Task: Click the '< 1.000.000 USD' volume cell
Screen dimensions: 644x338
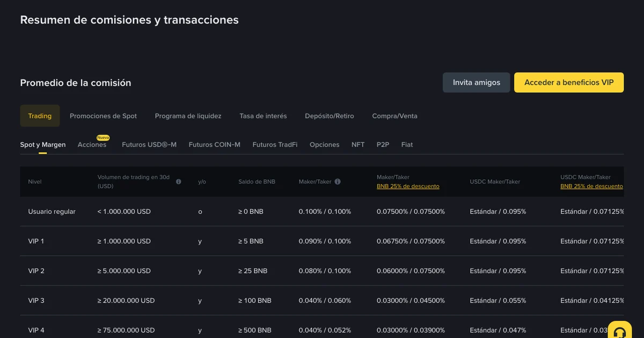Action: 124,211
